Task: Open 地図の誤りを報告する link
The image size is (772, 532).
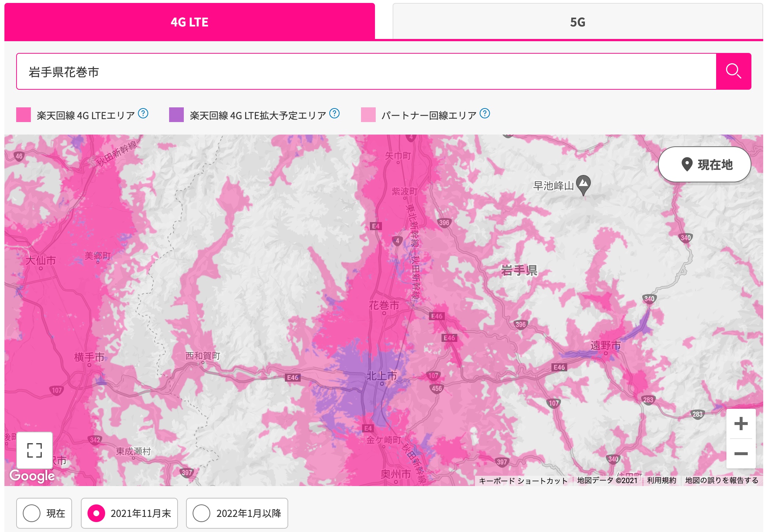Action: tap(721, 480)
